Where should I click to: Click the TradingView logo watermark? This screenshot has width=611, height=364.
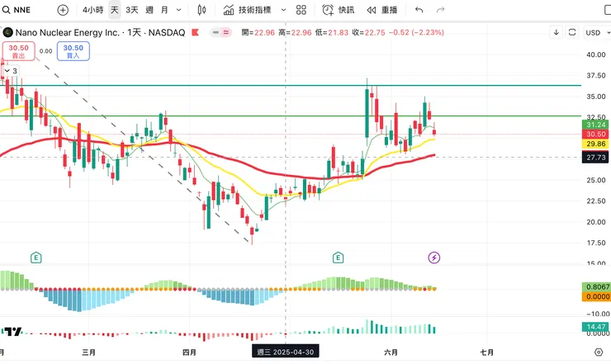tap(12, 332)
